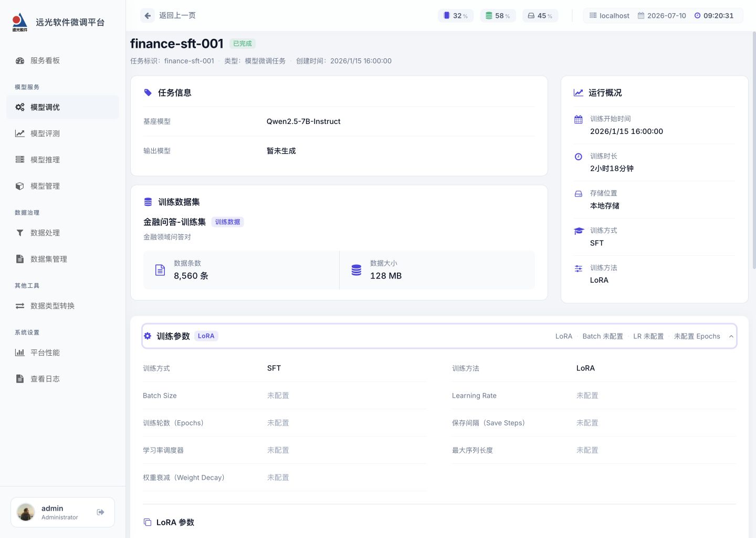Click the 训练参数 collapsible header
The image size is (756, 538).
point(439,336)
